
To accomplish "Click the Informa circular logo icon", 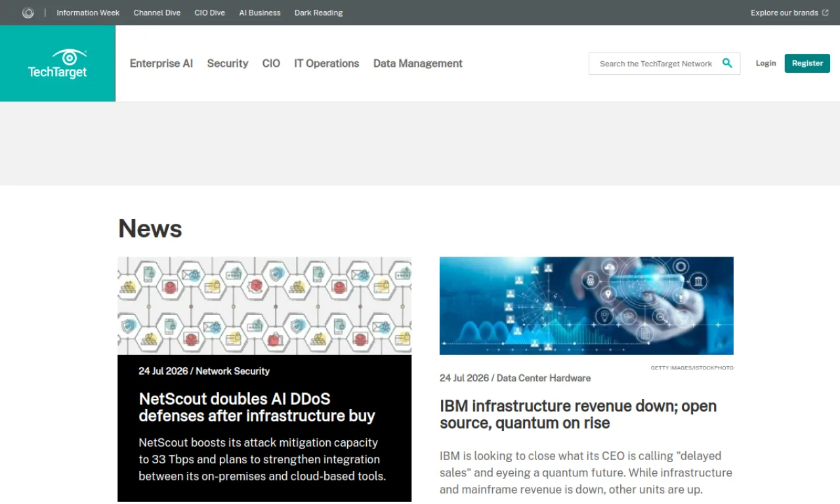I will point(28,12).
